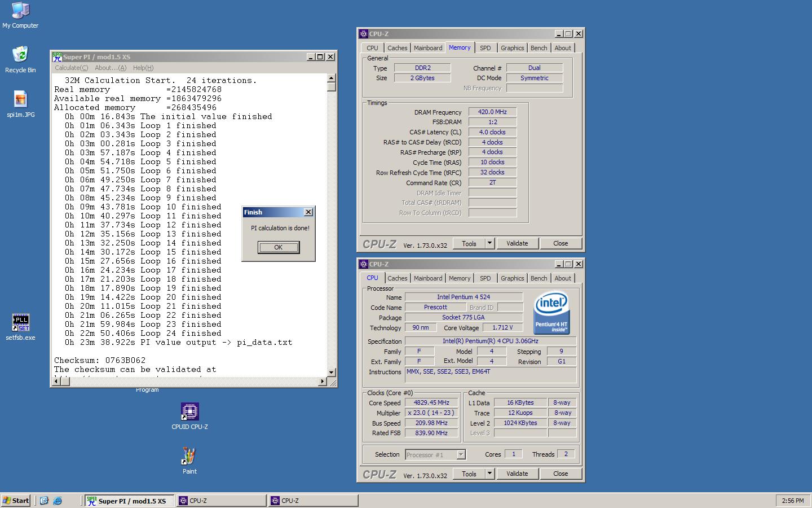Switch to Mainboard tab in upper CPU-Z
Screen dimensions: 812x508
pos(428,48)
